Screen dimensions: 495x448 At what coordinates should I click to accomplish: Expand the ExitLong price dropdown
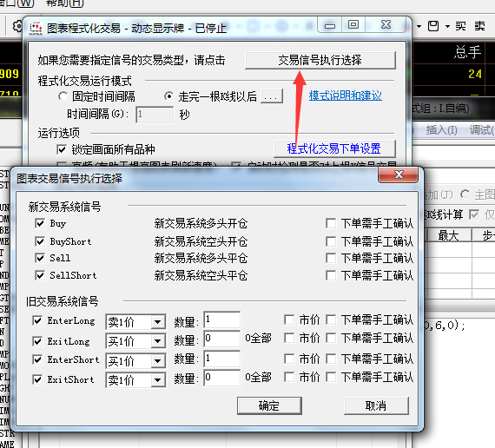point(157,341)
